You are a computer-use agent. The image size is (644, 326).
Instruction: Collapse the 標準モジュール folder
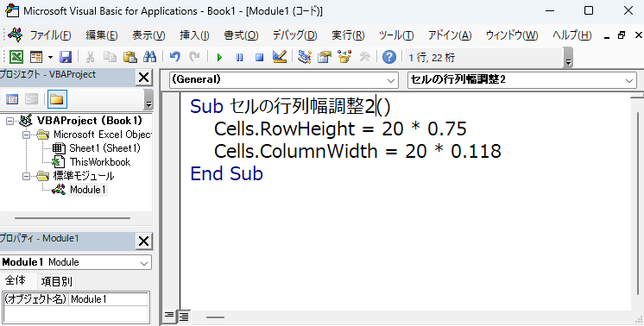click(26, 176)
